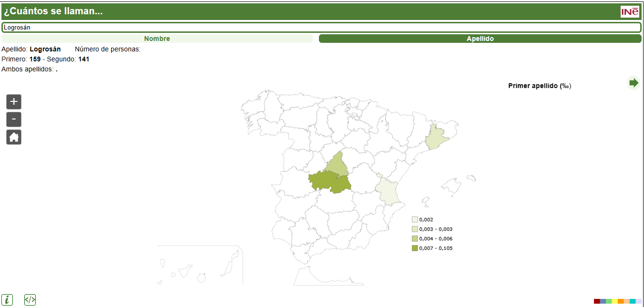The width and height of the screenshot is (644, 307).
Task: Click the surname search input field
Action: point(321,27)
